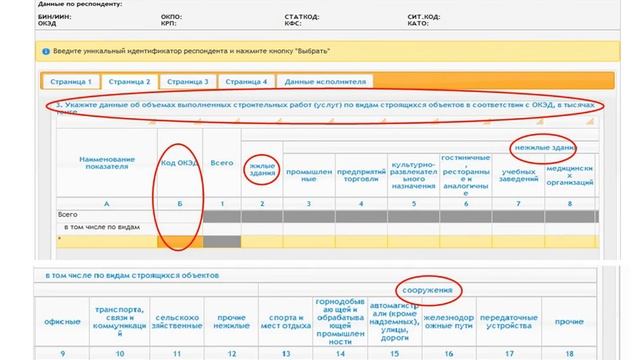Click the blue info icon in yellow notice
Image resolution: width=640 pixels, height=360 pixels.
pyautogui.click(x=46, y=51)
